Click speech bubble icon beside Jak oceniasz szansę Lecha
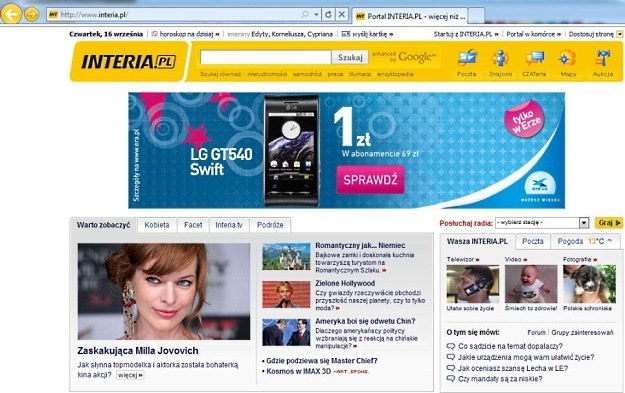Screen dimensions: 625x393 451,368
